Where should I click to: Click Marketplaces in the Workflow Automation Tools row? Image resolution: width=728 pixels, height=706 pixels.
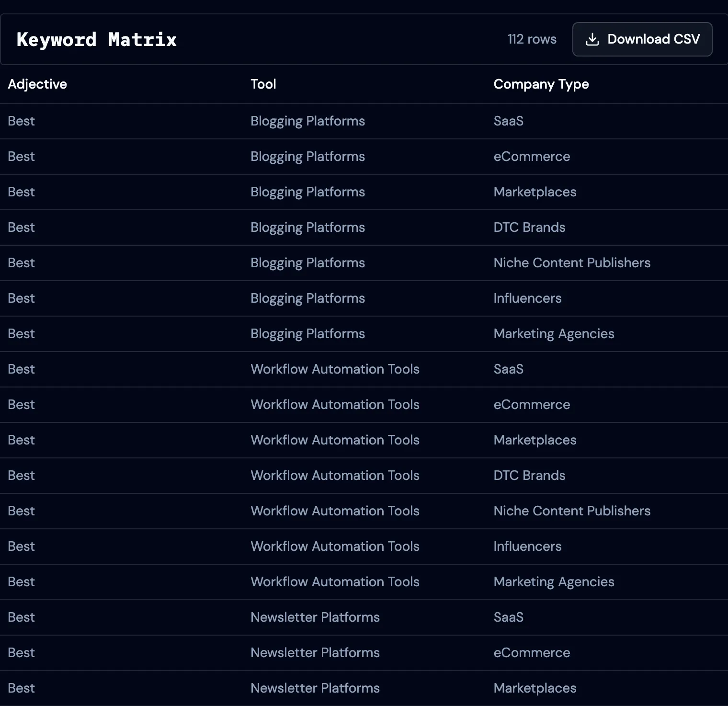pyautogui.click(x=535, y=440)
